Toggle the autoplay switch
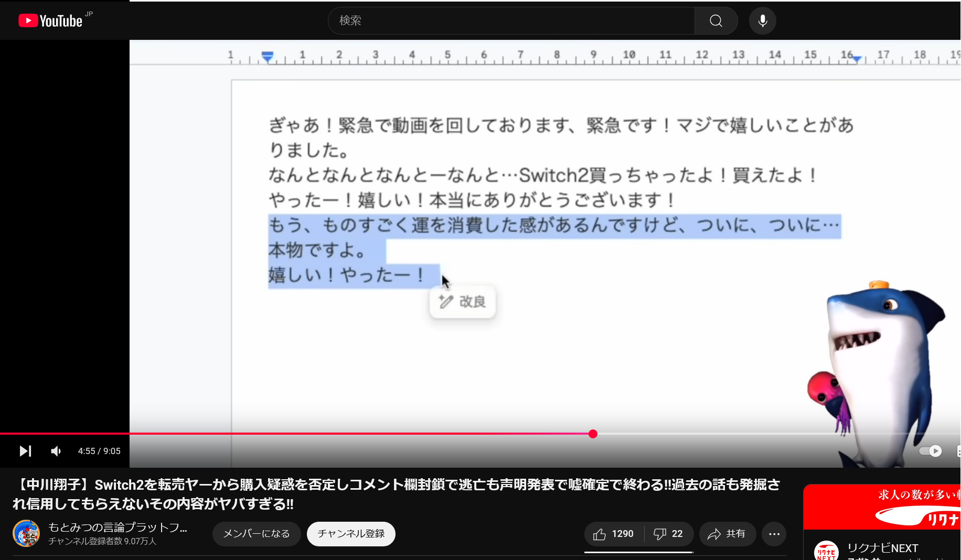This screenshot has width=961, height=560. pyautogui.click(x=931, y=451)
